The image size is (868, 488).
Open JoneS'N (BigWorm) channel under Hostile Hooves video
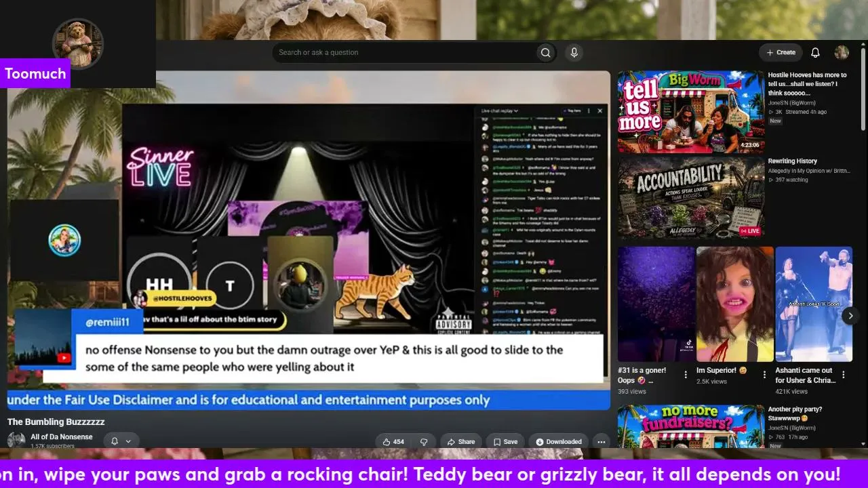click(791, 103)
